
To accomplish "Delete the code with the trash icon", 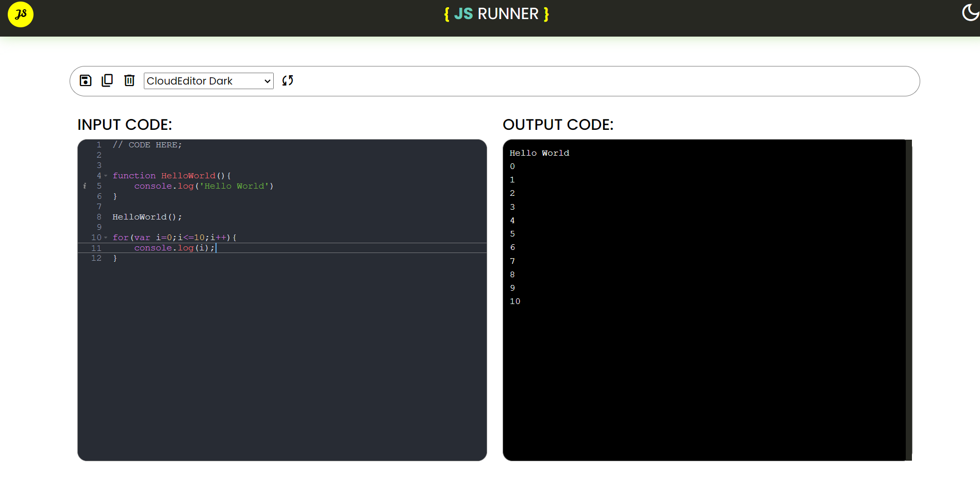I will tap(129, 80).
